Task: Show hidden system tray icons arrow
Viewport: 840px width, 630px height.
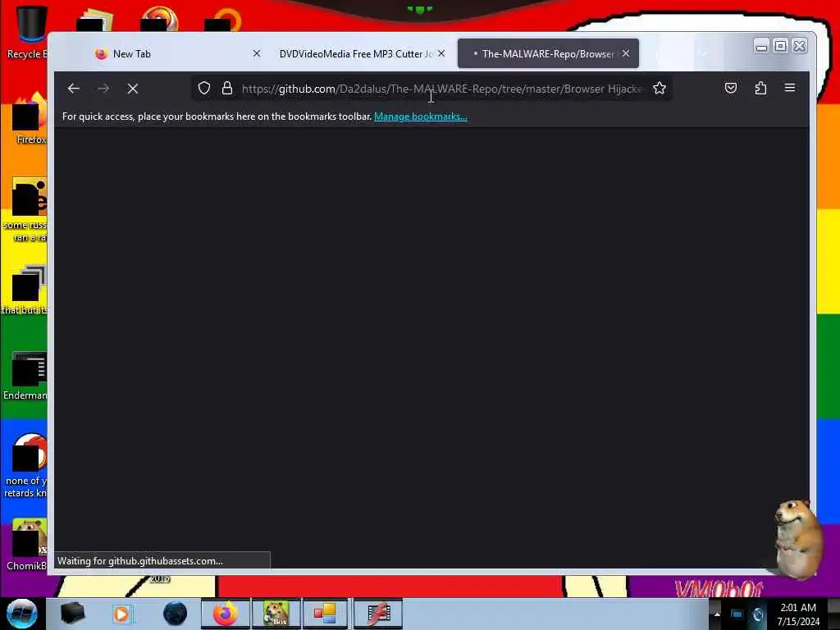Action: [717, 614]
